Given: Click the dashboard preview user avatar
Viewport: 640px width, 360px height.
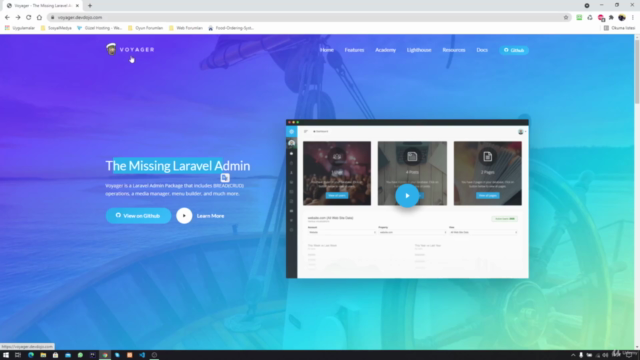Looking at the screenshot, I should tap(520, 131).
